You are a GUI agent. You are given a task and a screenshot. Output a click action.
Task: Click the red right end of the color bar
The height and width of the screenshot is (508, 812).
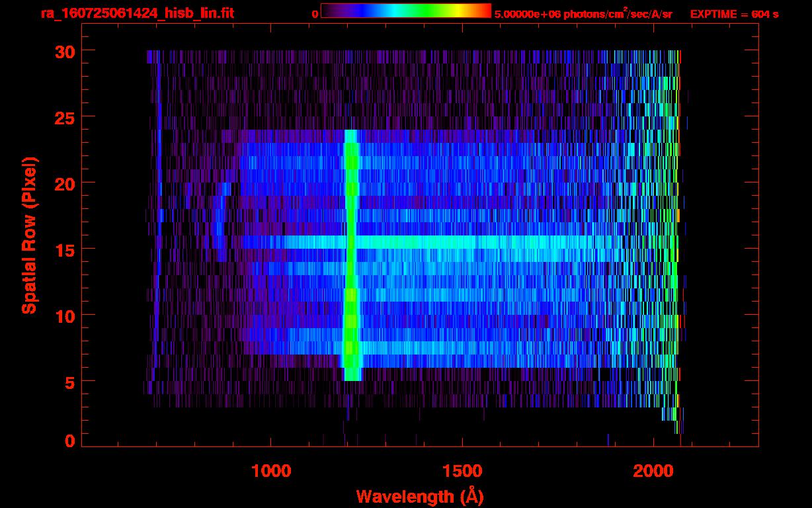(485, 11)
